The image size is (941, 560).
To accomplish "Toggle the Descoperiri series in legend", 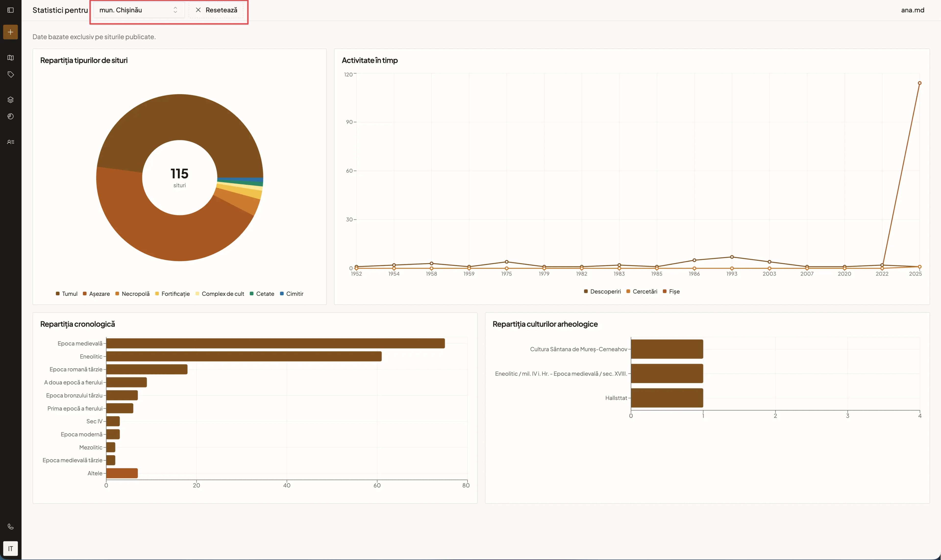I will coord(602,291).
